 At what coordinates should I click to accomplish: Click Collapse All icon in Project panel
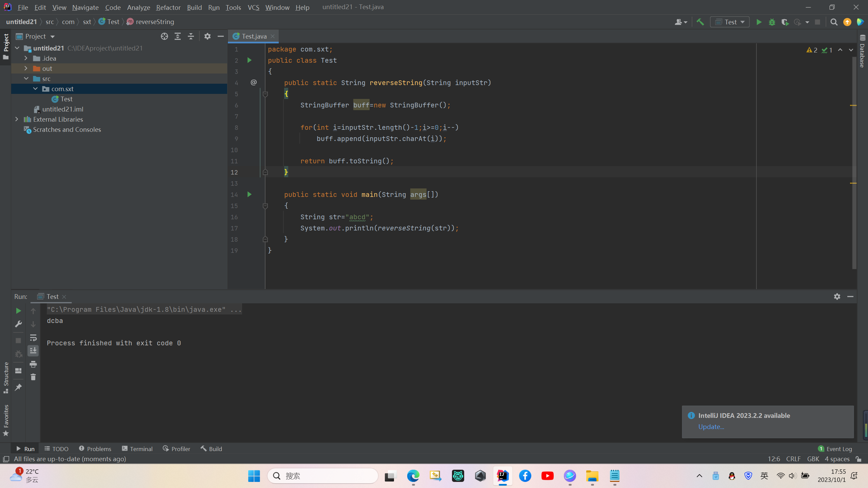[191, 36]
